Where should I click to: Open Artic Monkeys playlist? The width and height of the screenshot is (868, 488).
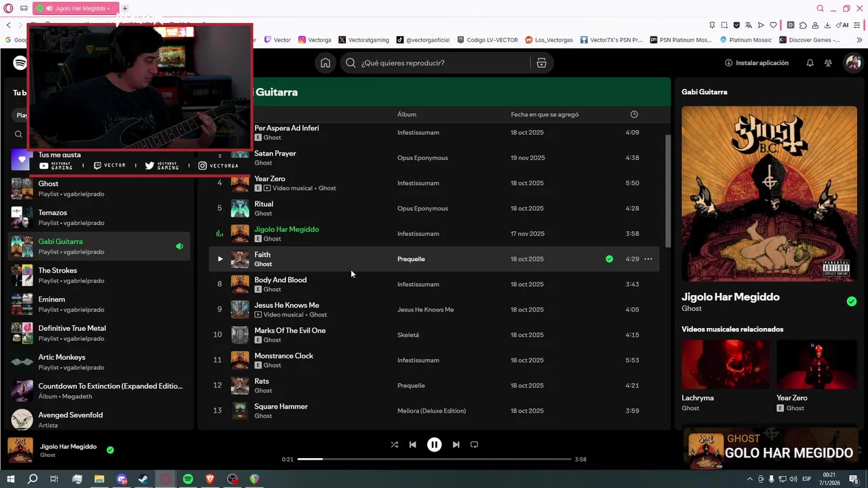click(100, 362)
